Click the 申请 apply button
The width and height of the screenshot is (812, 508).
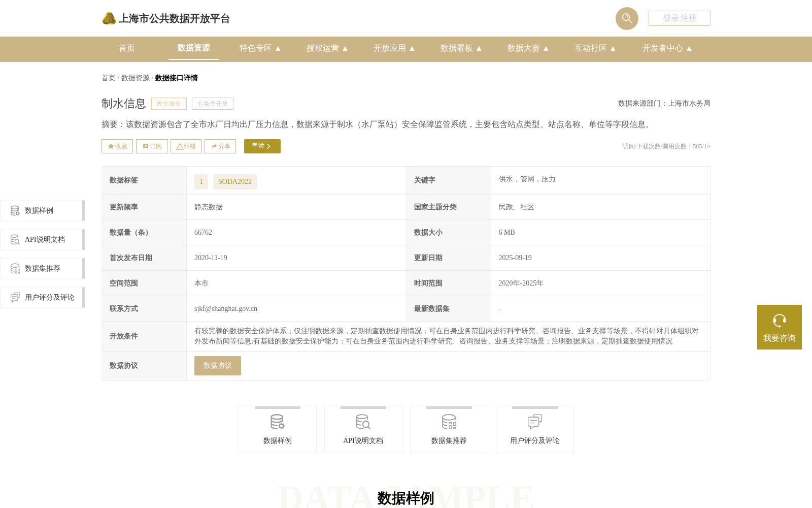click(262, 146)
